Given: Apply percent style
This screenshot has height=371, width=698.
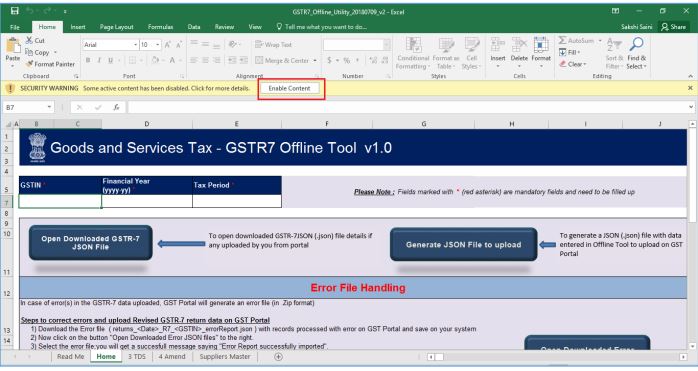Looking at the screenshot, I should click(x=346, y=60).
